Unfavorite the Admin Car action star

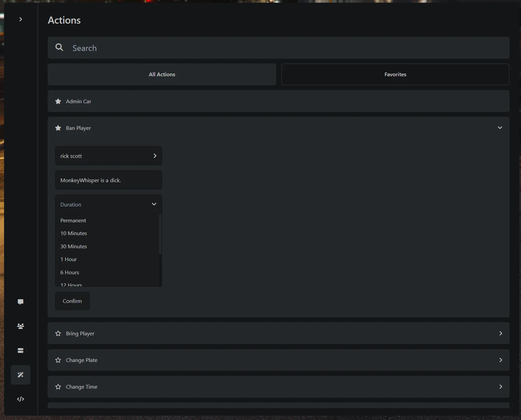click(58, 101)
